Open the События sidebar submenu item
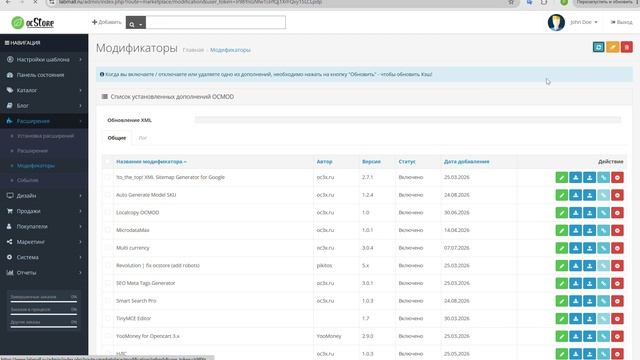This screenshot has width=640, height=360. 28,180
